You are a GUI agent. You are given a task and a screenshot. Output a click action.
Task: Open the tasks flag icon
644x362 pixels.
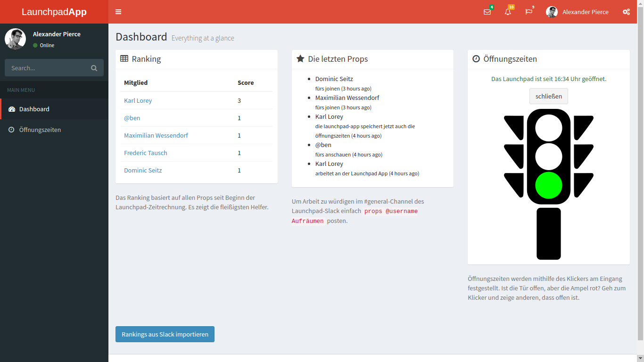click(528, 12)
